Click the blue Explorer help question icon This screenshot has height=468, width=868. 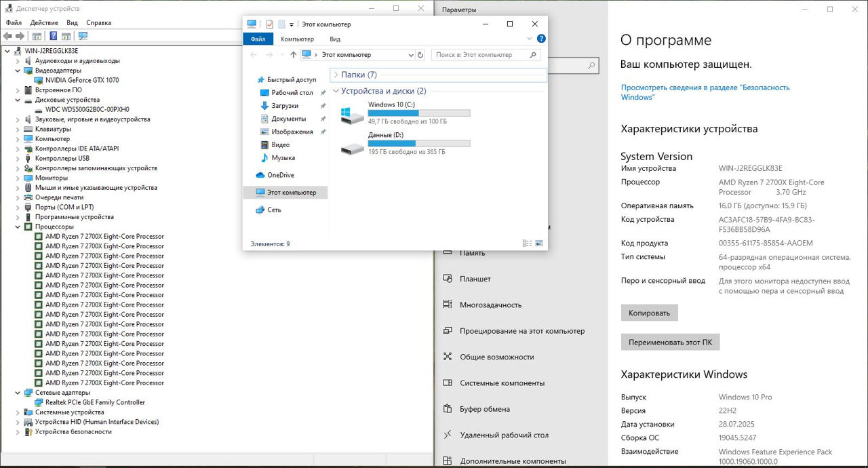[x=540, y=39]
